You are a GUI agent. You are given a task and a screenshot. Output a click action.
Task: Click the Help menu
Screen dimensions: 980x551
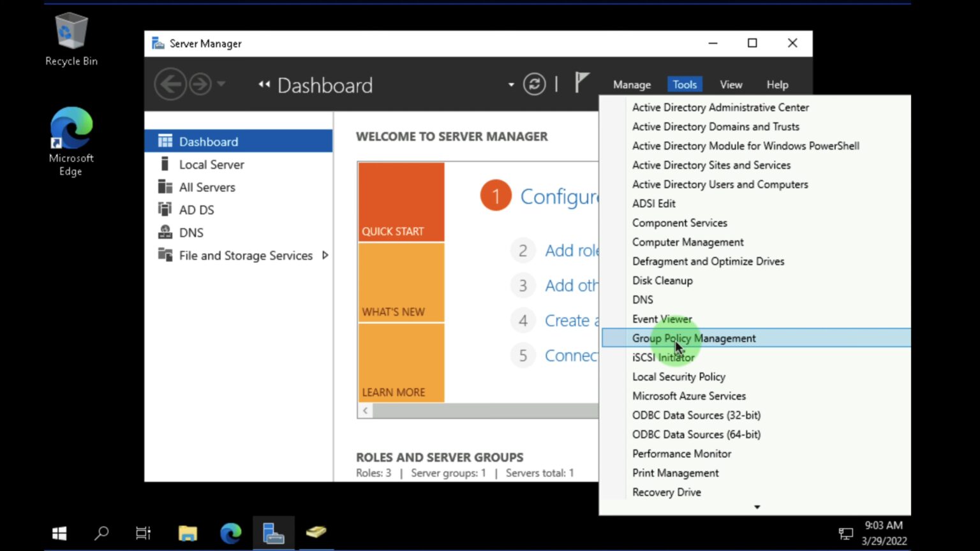pos(777,84)
